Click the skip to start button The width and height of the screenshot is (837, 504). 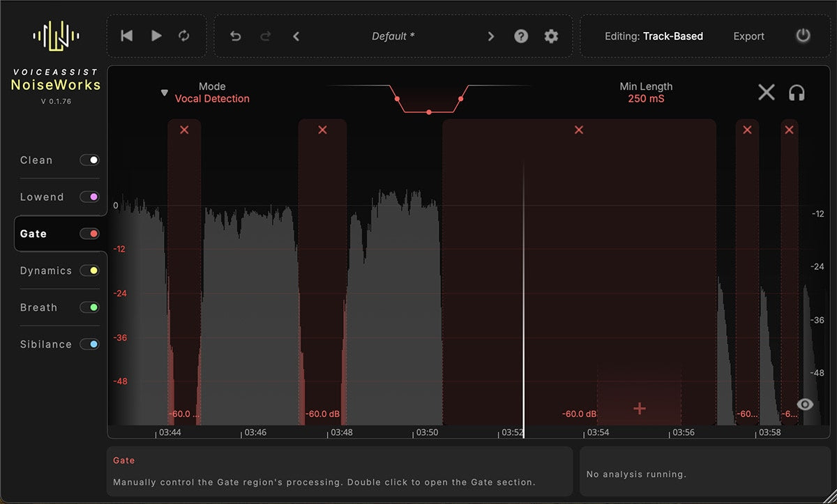(x=127, y=36)
